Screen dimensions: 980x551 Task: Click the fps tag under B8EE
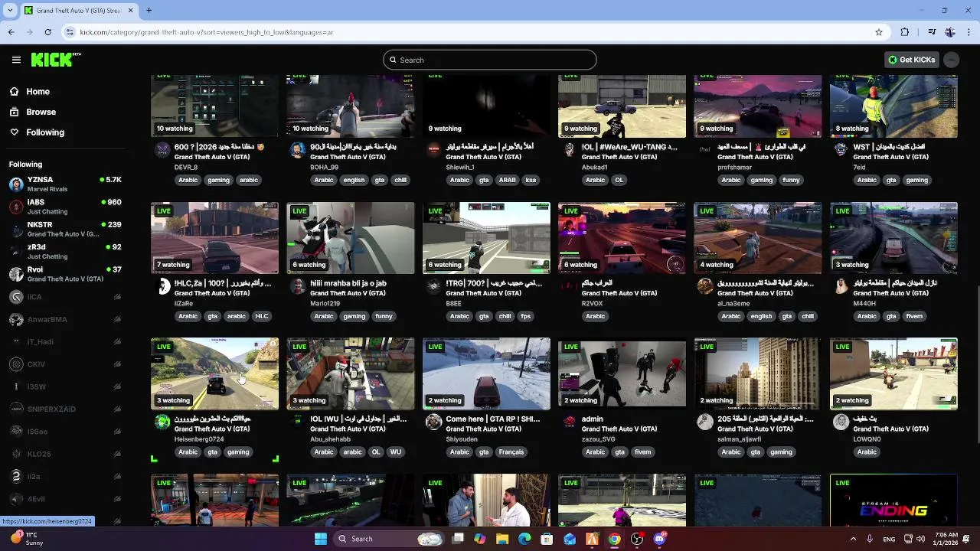point(525,316)
